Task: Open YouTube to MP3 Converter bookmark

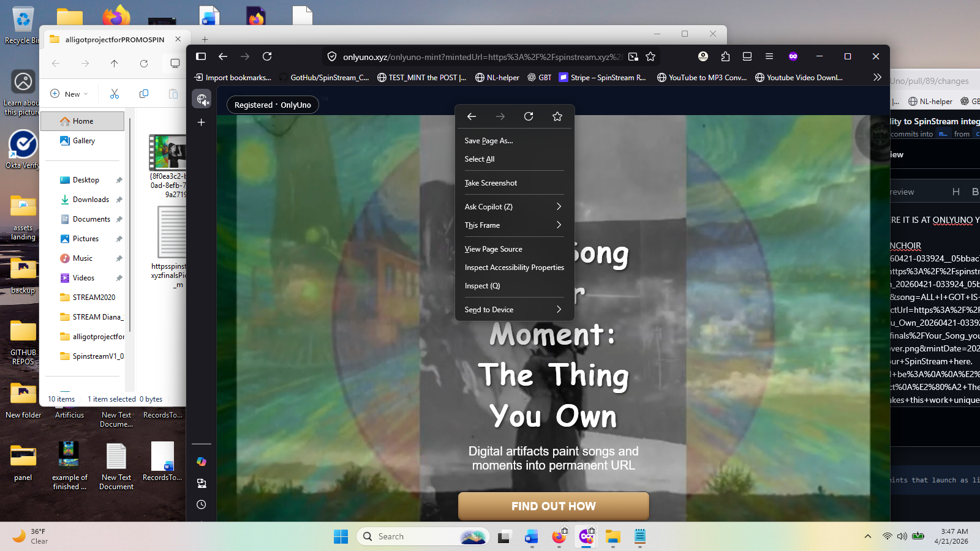Action: [x=702, y=78]
